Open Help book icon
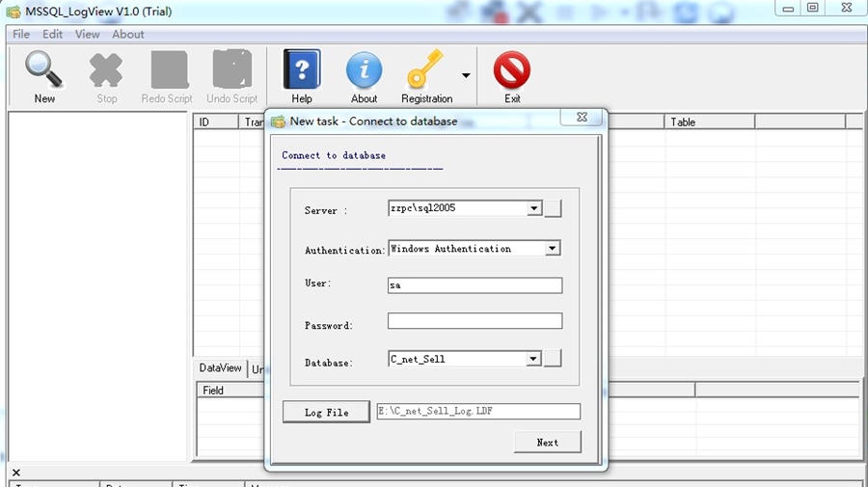The height and width of the screenshot is (487, 868). coord(302,76)
